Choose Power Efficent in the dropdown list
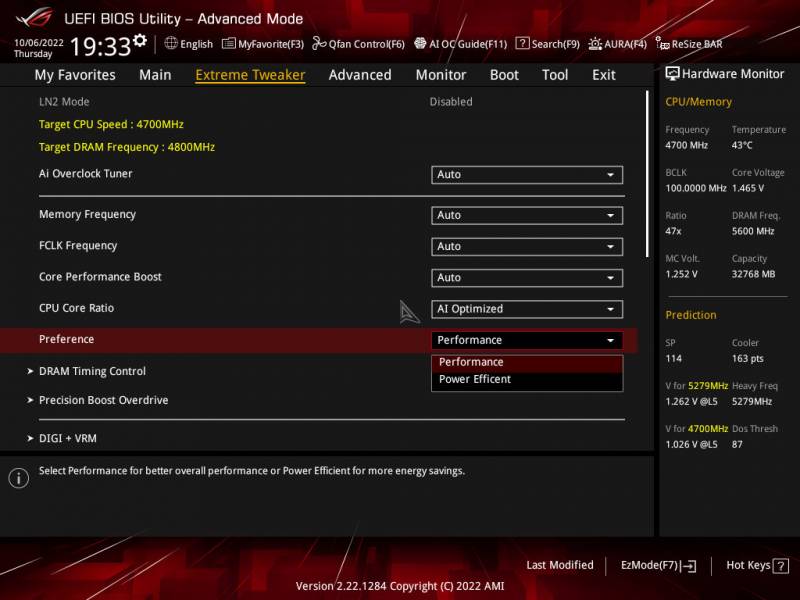Image resolution: width=800 pixels, height=600 pixels. pos(527,380)
